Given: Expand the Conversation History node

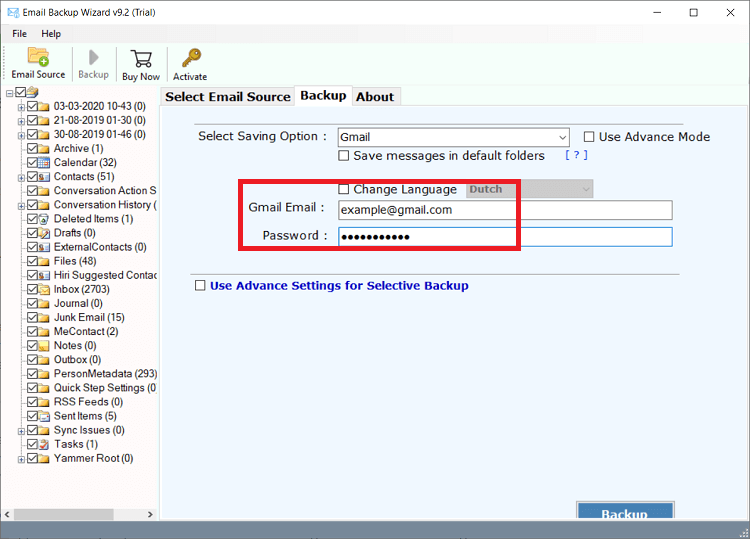Looking at the screenshot, I should pyautogui.click(x=21, y=206).
